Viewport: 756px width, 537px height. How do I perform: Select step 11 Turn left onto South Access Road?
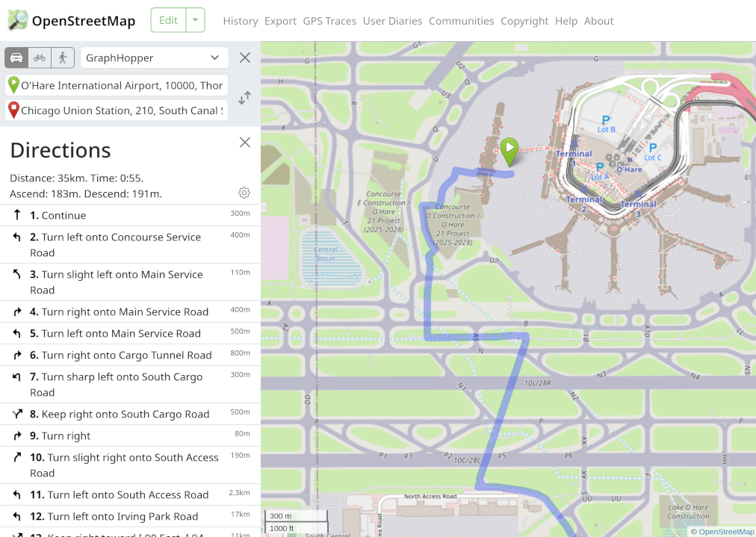pos(130,494)
